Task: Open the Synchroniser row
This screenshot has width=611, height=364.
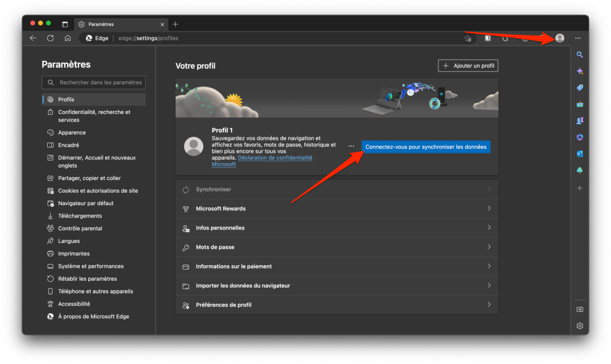Action: 336,189
